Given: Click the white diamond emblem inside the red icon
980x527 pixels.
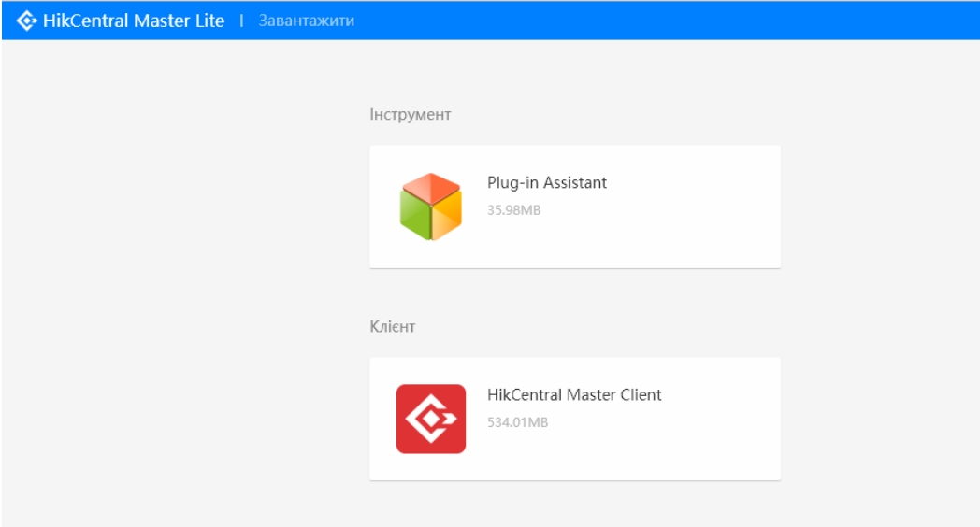Looking at the screenshot, I should point(430,419).
